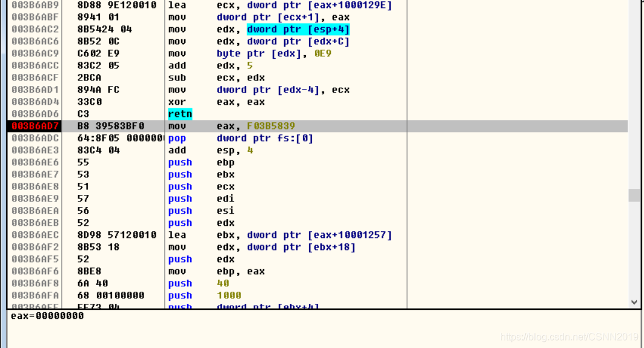Select the push esi instruction
The image size is (644, 348).
pos(201,211)
